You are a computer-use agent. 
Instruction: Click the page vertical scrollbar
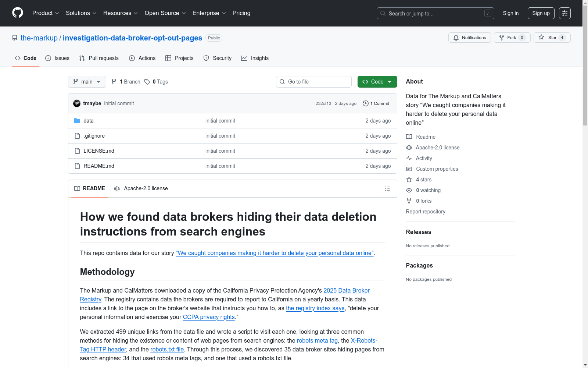585,66
